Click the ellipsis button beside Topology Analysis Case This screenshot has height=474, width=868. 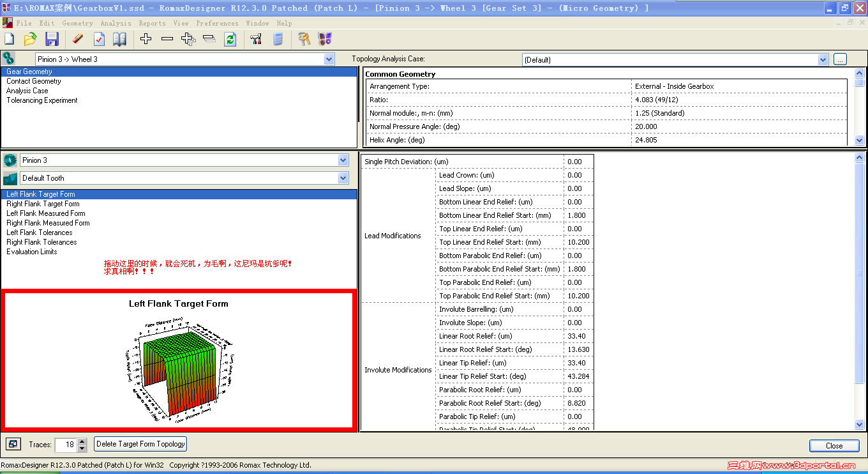840,59
